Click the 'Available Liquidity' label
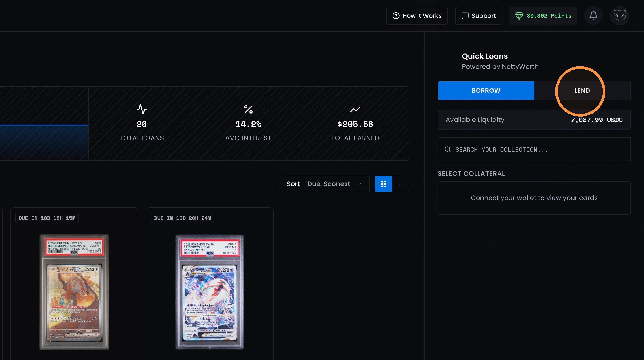644x360 pixels. [475, 120]
